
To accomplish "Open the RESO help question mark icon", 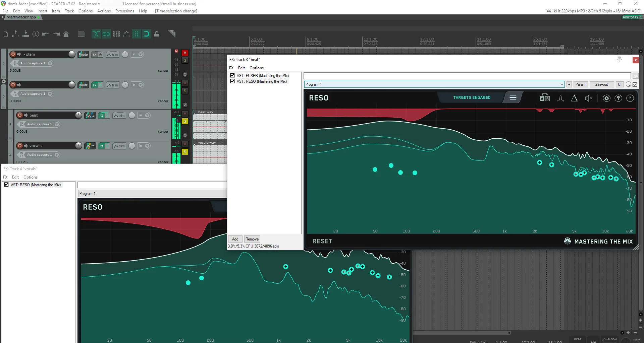I will [x=630, y=98].
